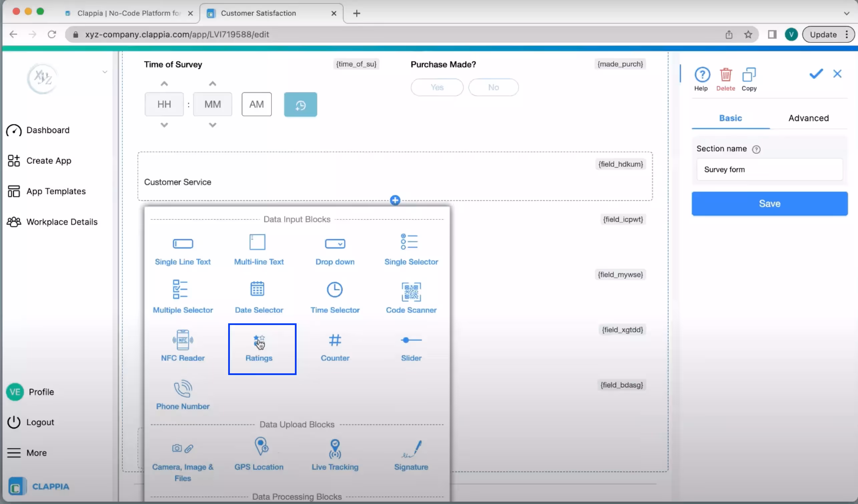Select the GPS Location block
The width and height of the screenshot is (858, 504).
click(x=259, y=455)
